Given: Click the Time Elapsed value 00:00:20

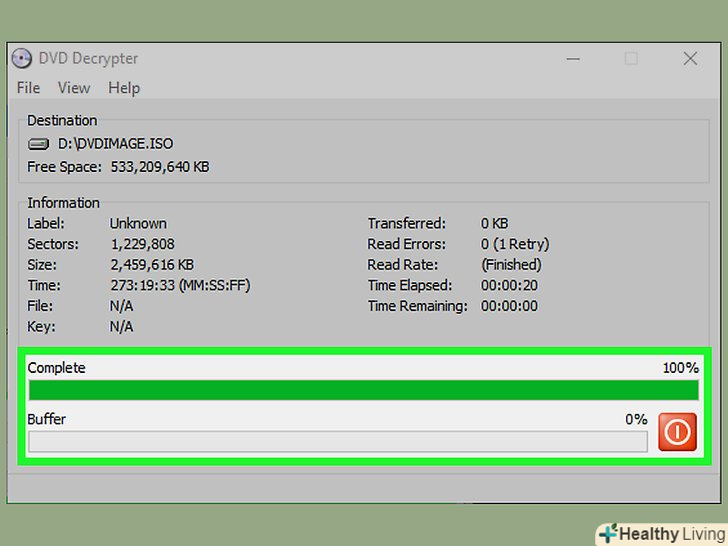Looking at the screenshot, I should (509, 285).
